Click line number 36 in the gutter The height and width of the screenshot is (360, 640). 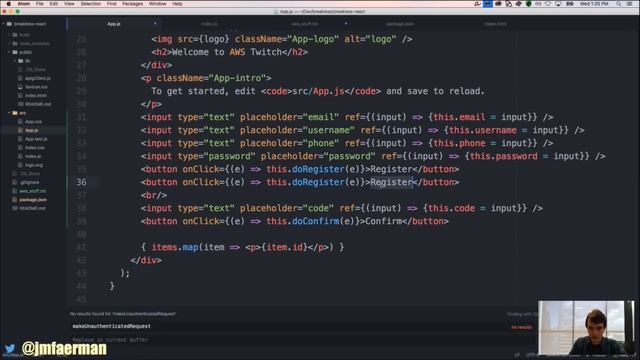[x=81, y=182]
